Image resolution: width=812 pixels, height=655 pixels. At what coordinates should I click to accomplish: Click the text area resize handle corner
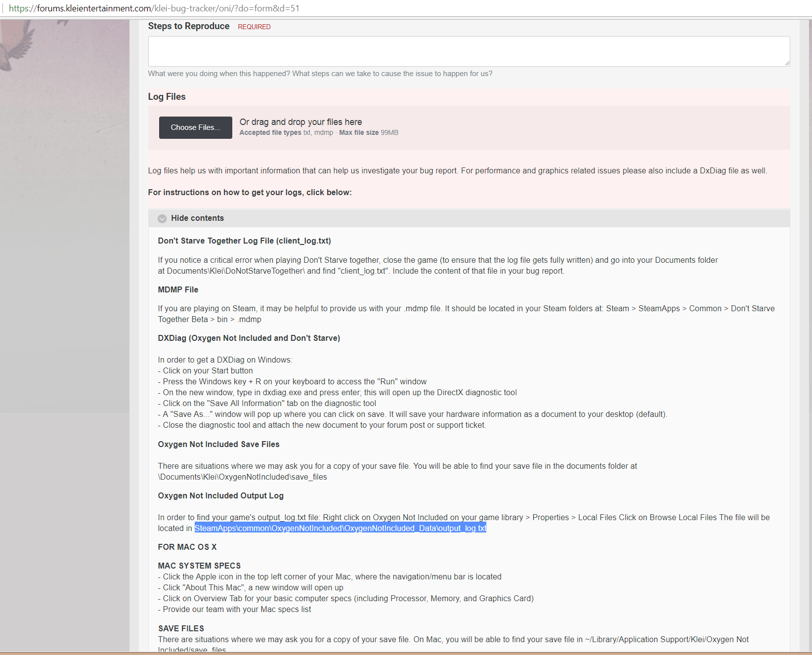click(x=787, y=63)
